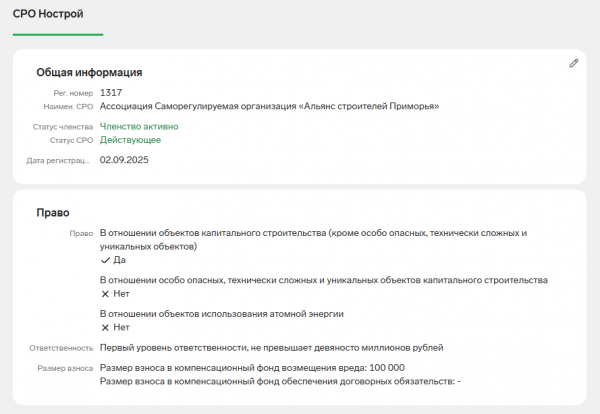Image resolution: width=600 pixels, height=414 pixels.
Task: Click the Членство активно status
Action: [x=139, y=127]
